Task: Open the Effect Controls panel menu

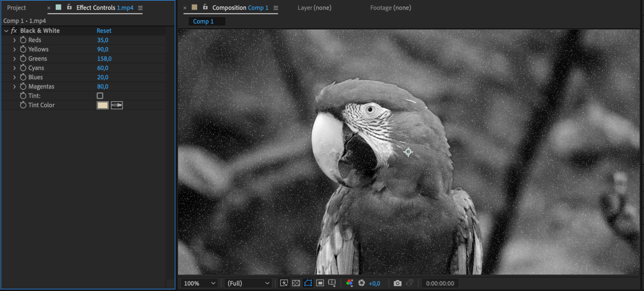Action: (140, 8)
